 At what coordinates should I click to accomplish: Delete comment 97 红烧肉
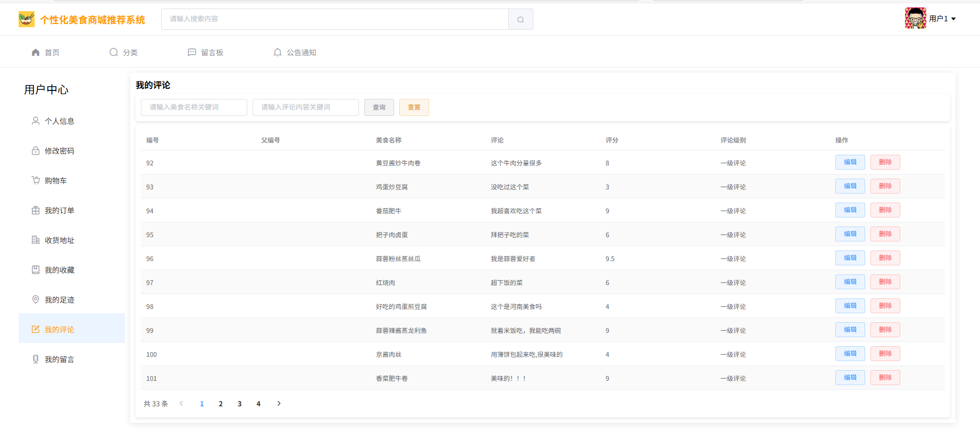885,282
